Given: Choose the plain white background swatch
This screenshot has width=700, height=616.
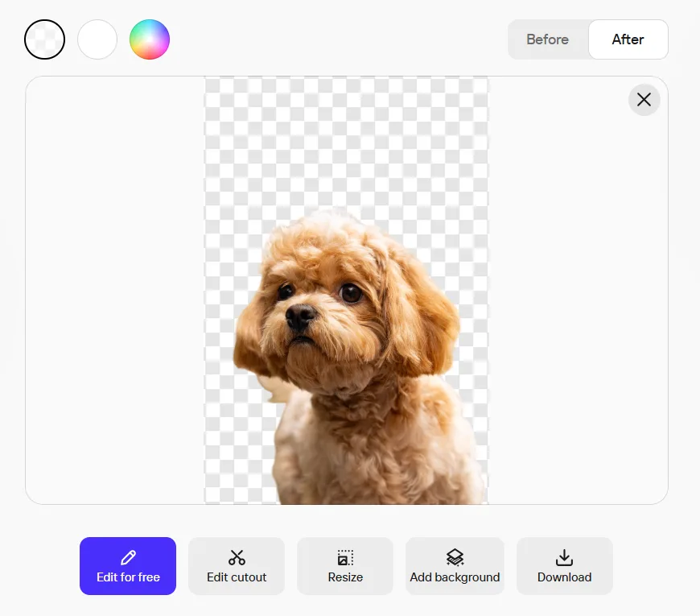Looking at the screenshot, I should 97,39.
